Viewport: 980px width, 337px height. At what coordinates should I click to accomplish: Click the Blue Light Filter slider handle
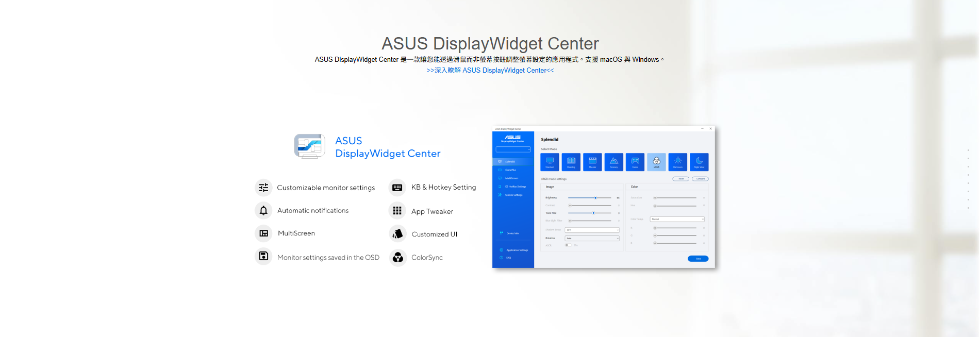[570, 221]
